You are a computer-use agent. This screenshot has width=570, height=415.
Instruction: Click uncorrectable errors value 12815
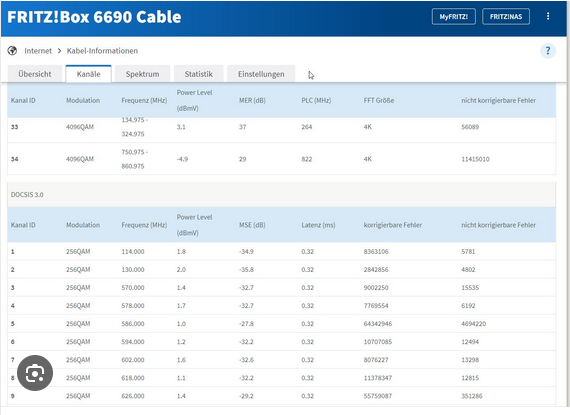tap(470, 378)
